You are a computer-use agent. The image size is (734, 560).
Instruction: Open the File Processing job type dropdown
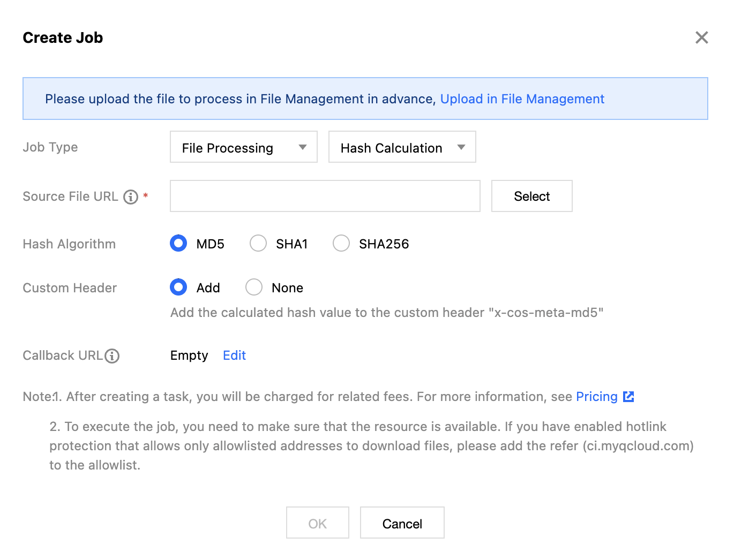click(243, 147)
